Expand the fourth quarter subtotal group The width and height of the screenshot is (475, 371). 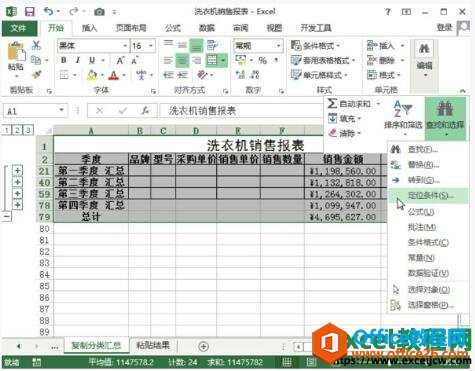(x=17, y=205)
